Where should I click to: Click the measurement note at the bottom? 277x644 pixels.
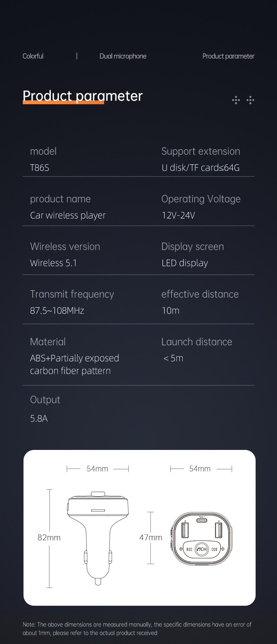point(137,629)
